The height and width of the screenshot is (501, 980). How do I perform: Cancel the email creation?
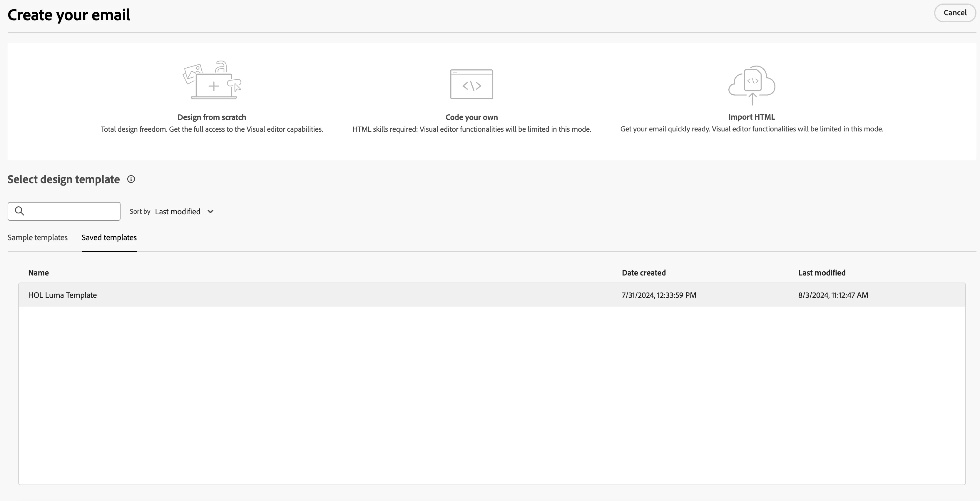[x=955, y=13]
